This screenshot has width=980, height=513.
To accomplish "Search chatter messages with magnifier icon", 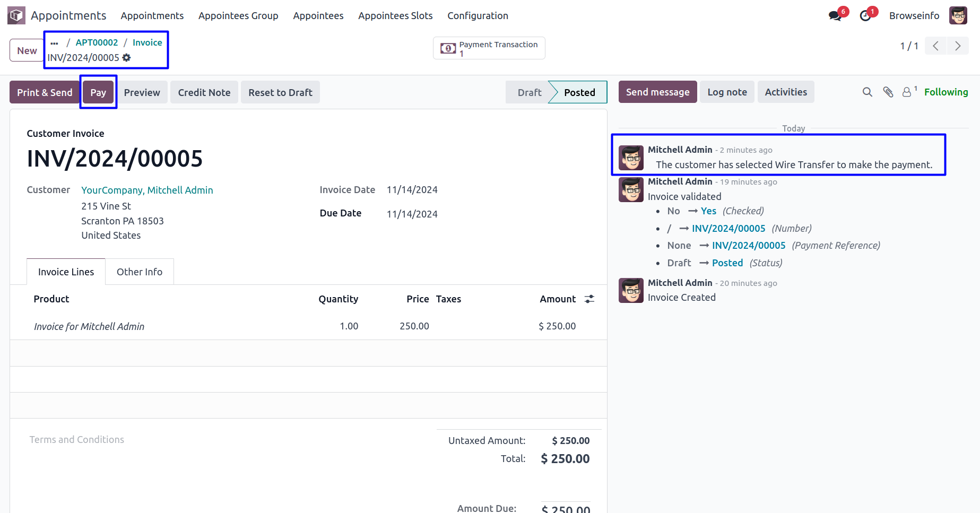I will [x=868, y=92].
